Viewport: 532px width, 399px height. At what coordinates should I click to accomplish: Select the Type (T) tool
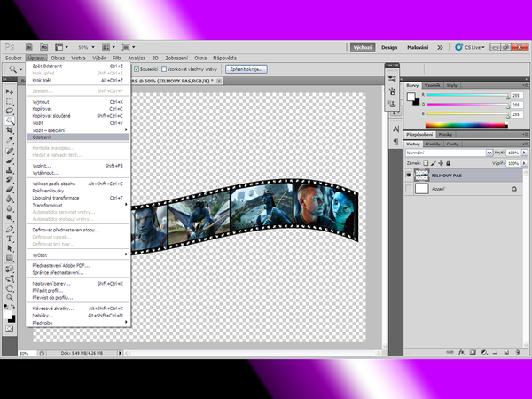pos(10,239)
